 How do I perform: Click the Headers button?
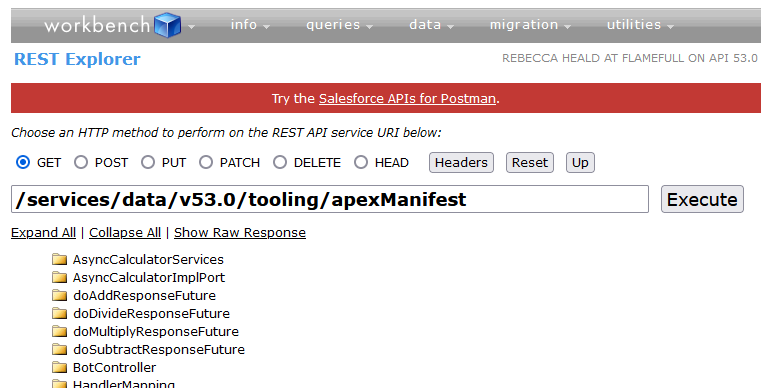point(461,162)
